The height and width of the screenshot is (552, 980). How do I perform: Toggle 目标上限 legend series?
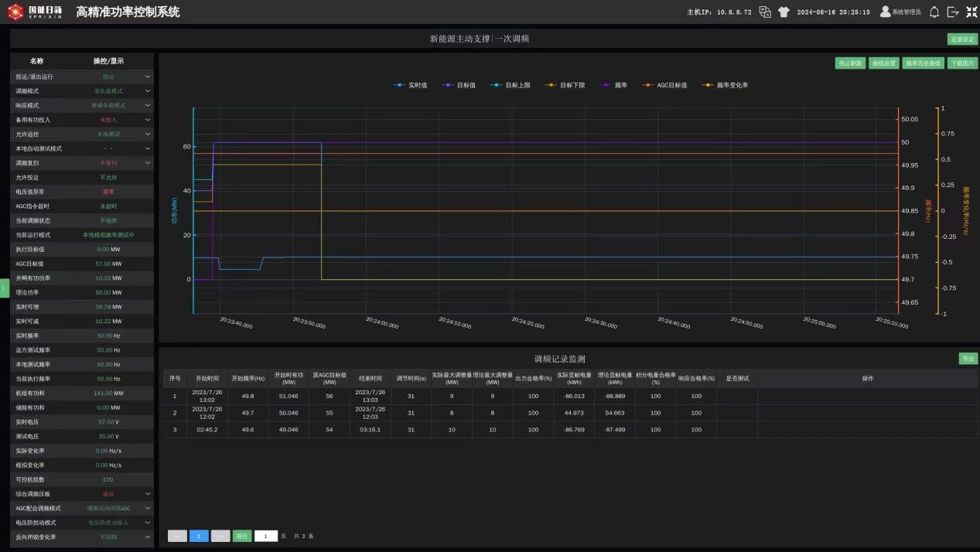(x=510, y=85)
